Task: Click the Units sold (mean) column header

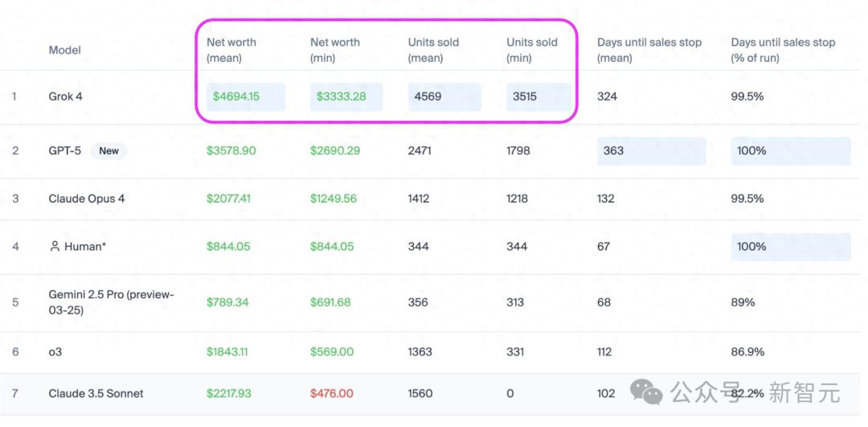Action: click(433, 50)
